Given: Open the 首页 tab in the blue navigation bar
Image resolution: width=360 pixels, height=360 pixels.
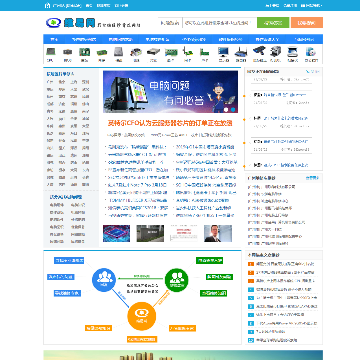Looking at the screenshot, I should 54,39.
